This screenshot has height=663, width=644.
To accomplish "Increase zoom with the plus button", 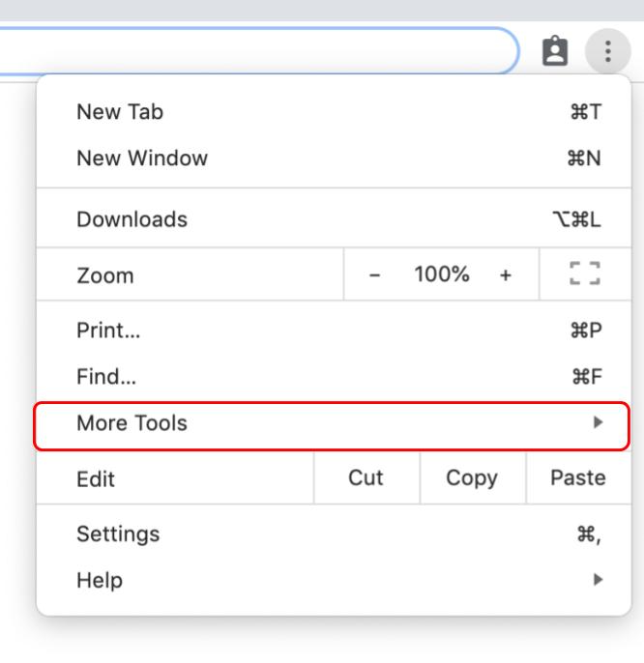I will (505, 275).
